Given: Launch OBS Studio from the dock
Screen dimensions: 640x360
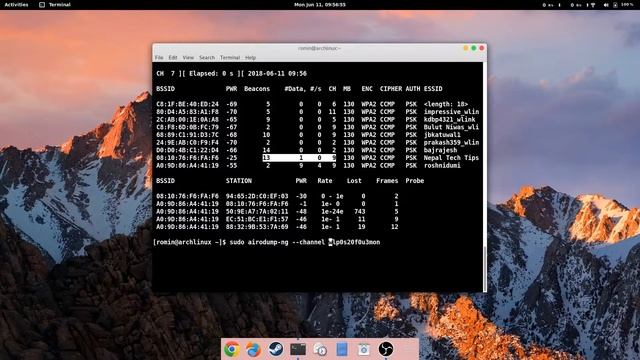Looking at the screenshot, I should point(386,349).
